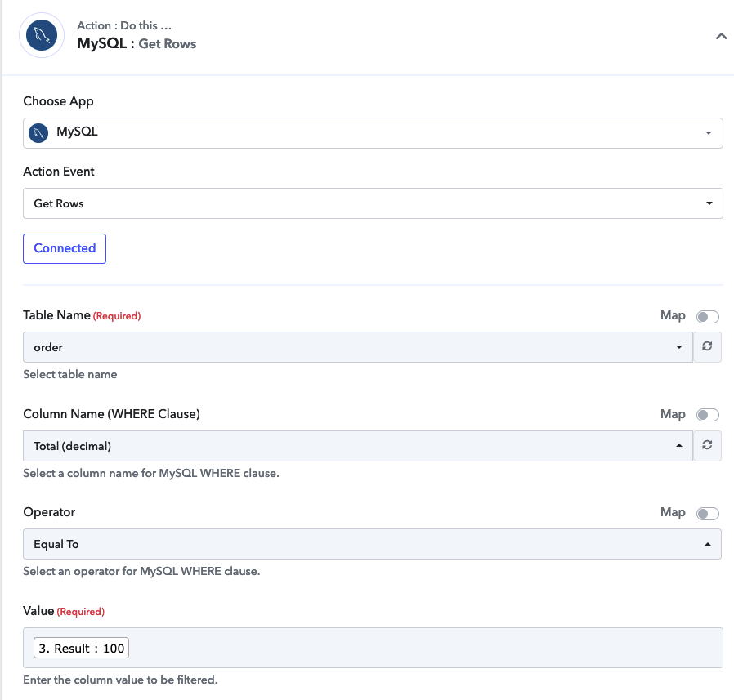Click the Value (Required) label
The width and height of the screenshot is (734, 700).
pos(64,611)
